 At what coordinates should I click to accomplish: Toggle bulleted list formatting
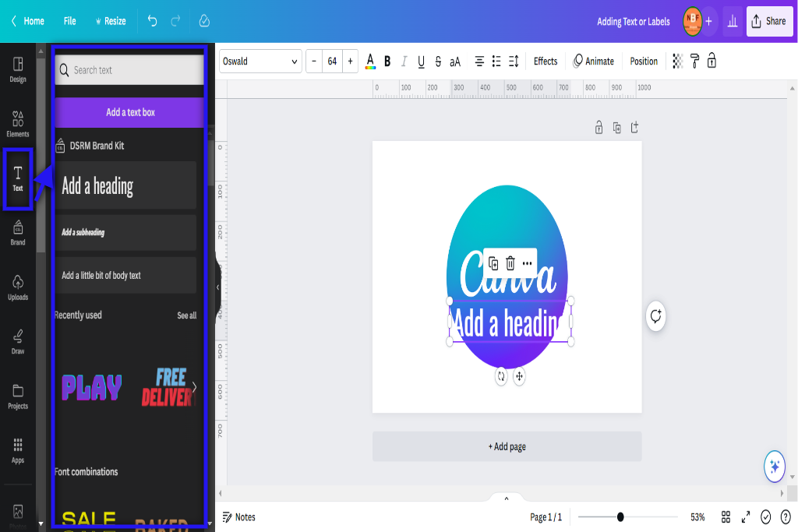point(496,61)
